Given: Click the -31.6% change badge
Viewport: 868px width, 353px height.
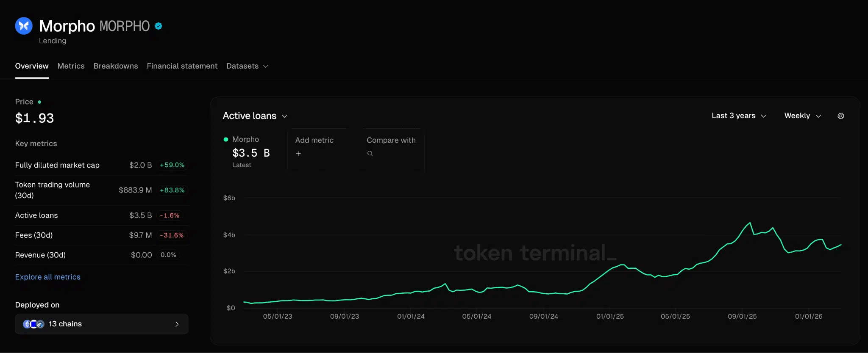Looking at the screenshot, I should [172, 235].
